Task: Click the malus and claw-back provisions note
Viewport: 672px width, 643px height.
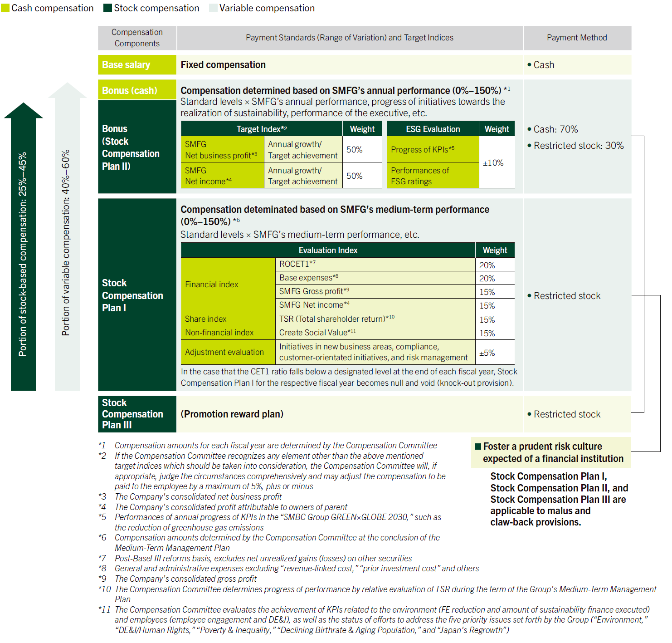Action: click(559, 499)
